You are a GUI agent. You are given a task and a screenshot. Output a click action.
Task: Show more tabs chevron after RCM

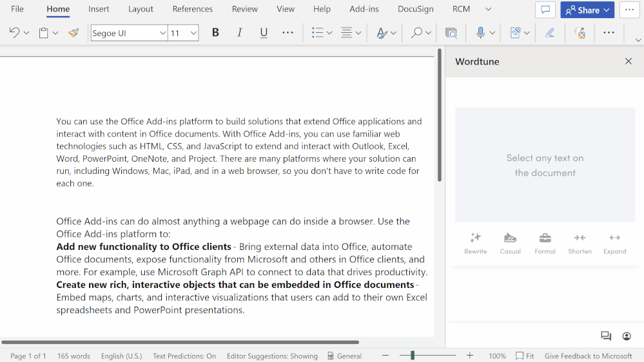coord(488,9)
